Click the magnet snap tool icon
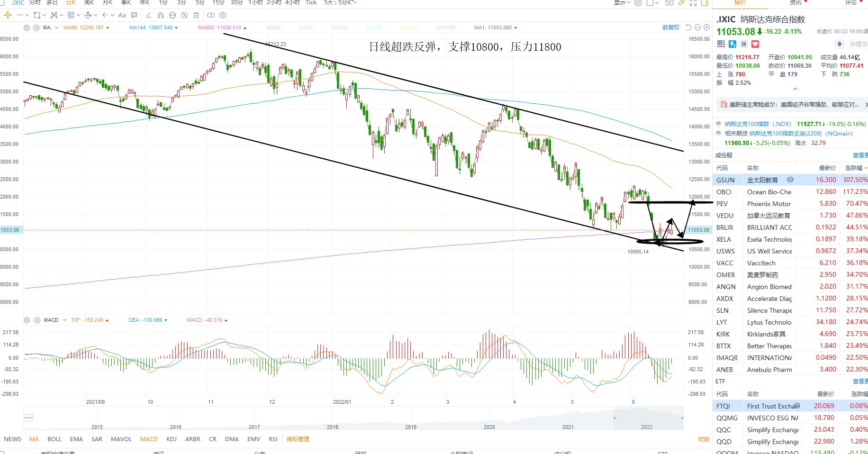 (161, 15)
